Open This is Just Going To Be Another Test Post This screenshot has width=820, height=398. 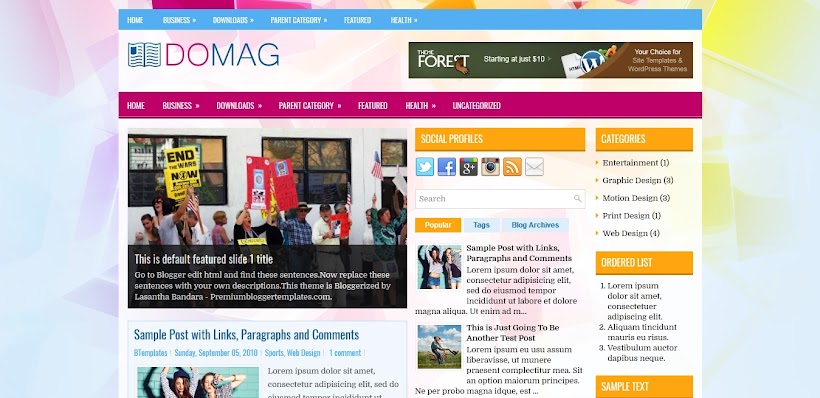pyautogui.click(x=512, y=333)
